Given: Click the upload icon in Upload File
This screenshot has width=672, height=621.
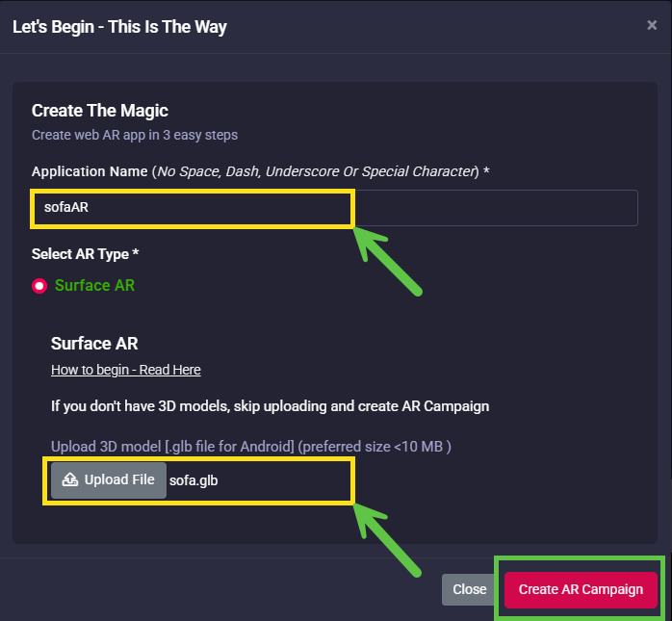Looking at the screenshot, I should [x=70, y=479].
